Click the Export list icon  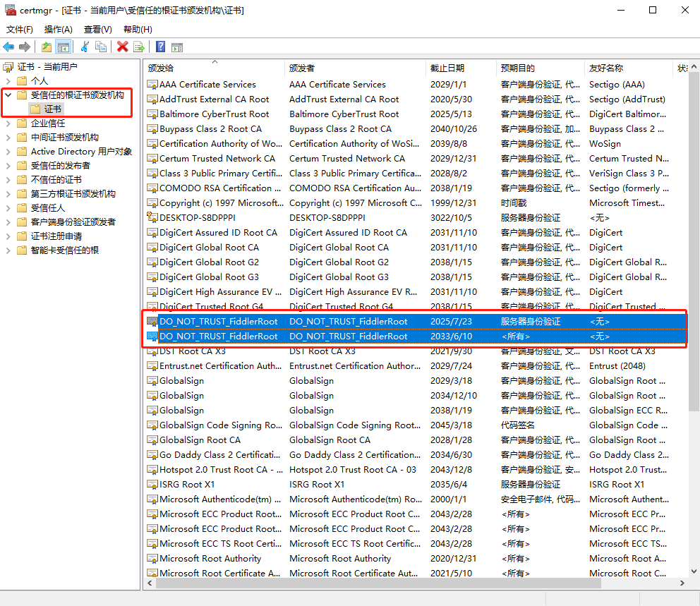pyautogui.click(x=139, y=47)
